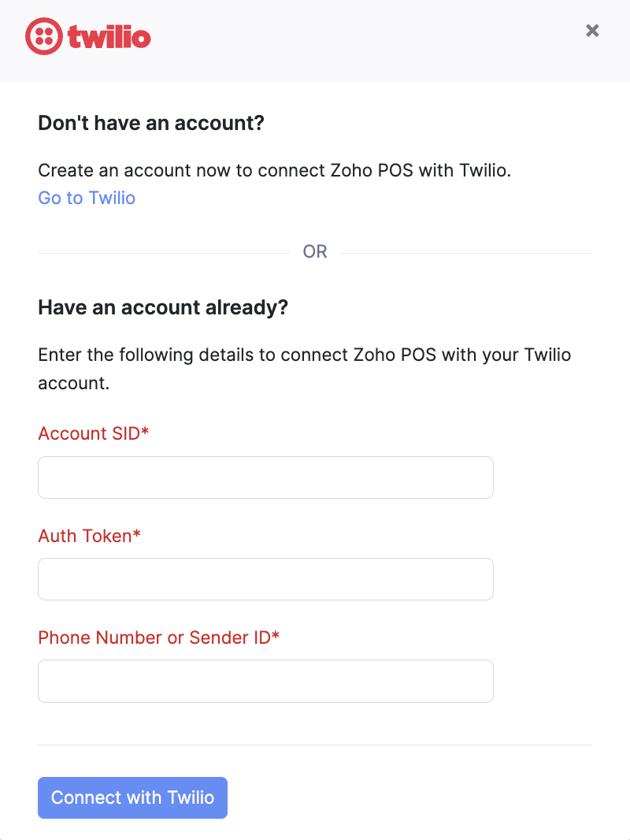Click the "Don't have an account?" heading

[x=150, y=124]
